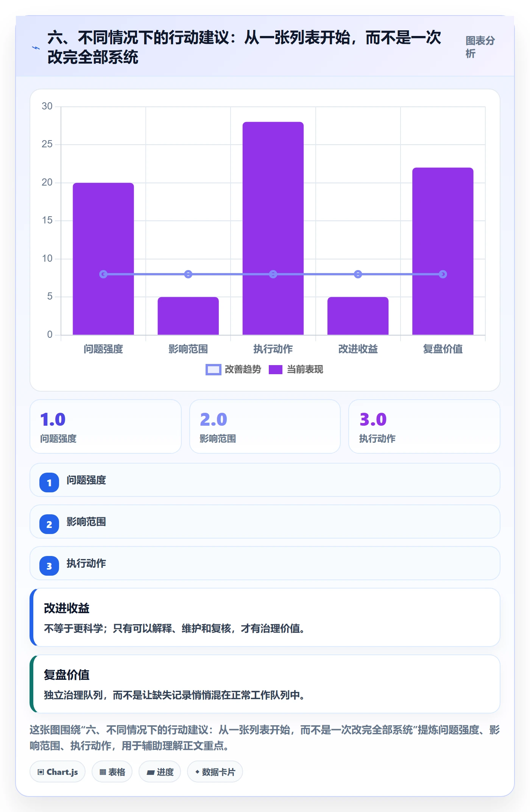The width and height of the screenshot is (530, 812).
Task: Select the 影响范围 list row text
Action: [x=86, y=522]
